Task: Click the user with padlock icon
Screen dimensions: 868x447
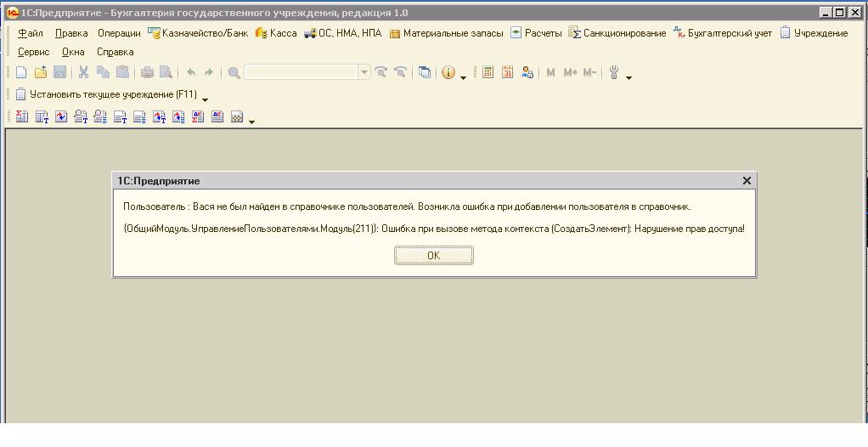Action: coord(527,72)
